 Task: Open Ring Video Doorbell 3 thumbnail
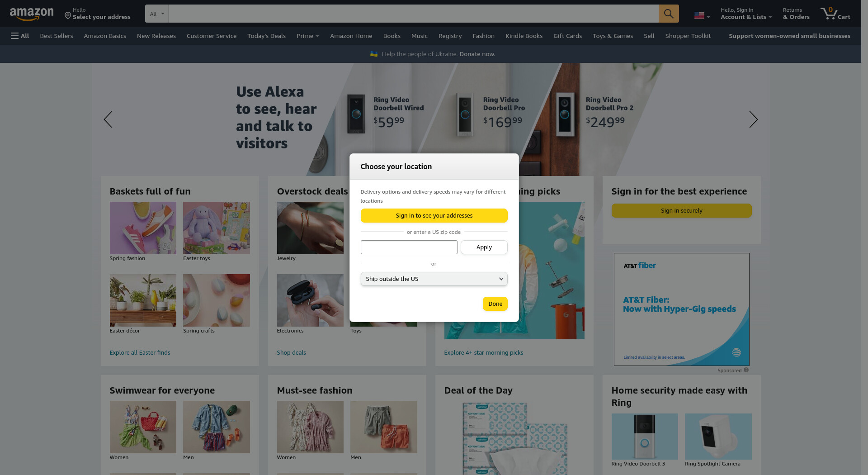pos(645,437)
